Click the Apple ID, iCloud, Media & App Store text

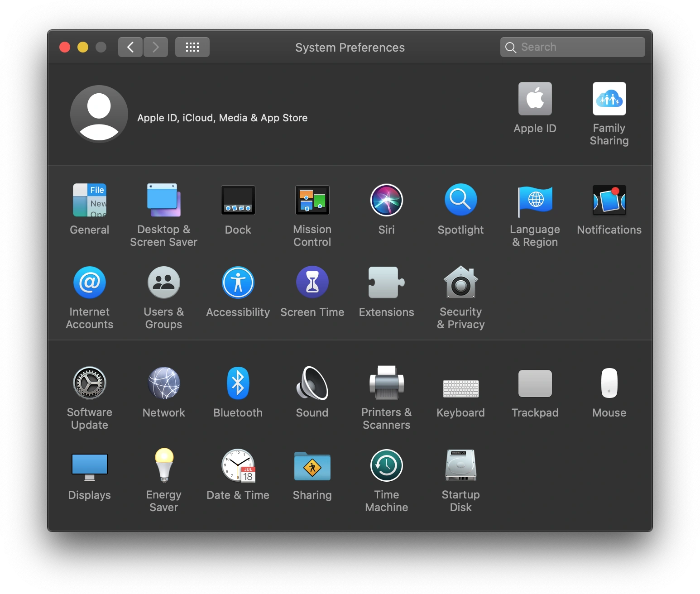[222, 118]
